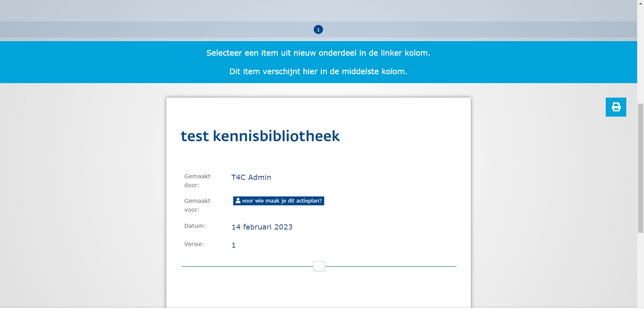Click the 'Versie:' label
The width and height of the screenshot is (644, 309).
(x=194, y=244)
